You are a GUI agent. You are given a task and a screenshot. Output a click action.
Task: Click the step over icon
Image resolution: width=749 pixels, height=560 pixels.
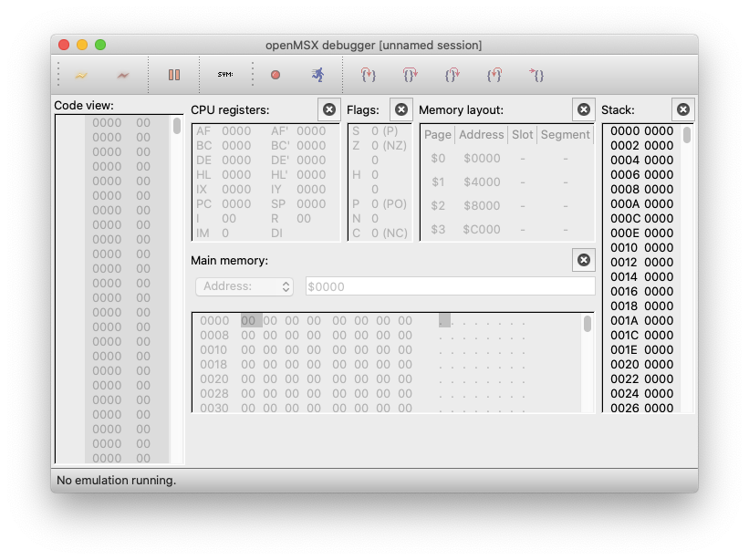(410, 75)
